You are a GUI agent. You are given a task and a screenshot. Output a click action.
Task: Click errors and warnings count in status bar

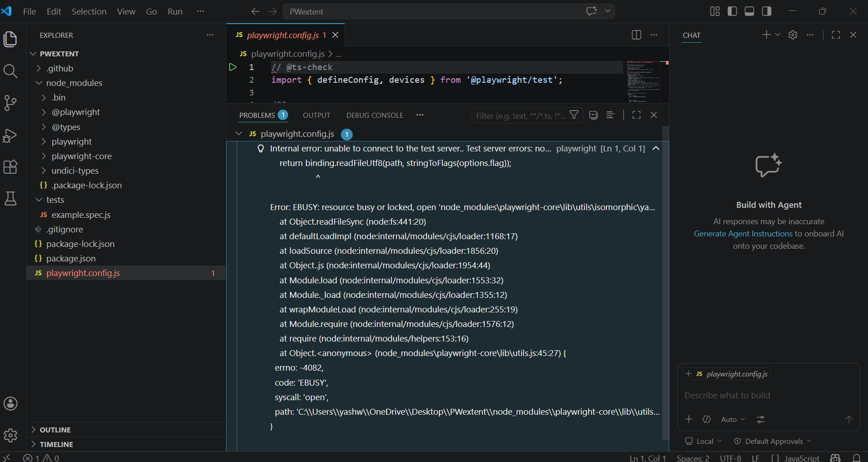pyautogui.click(x=41, y=458)
